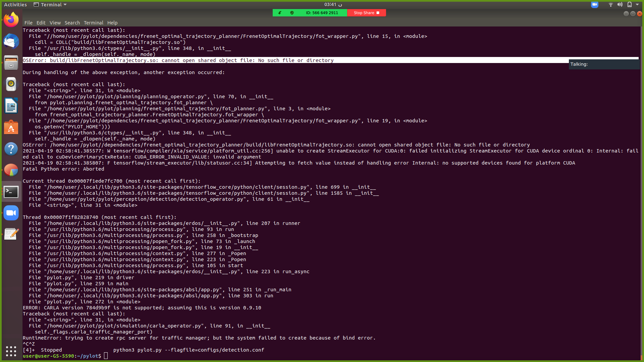This screenshot has height=362, width=644.
Task: Open the volume speaker tray icon
Action: point(620,5)
